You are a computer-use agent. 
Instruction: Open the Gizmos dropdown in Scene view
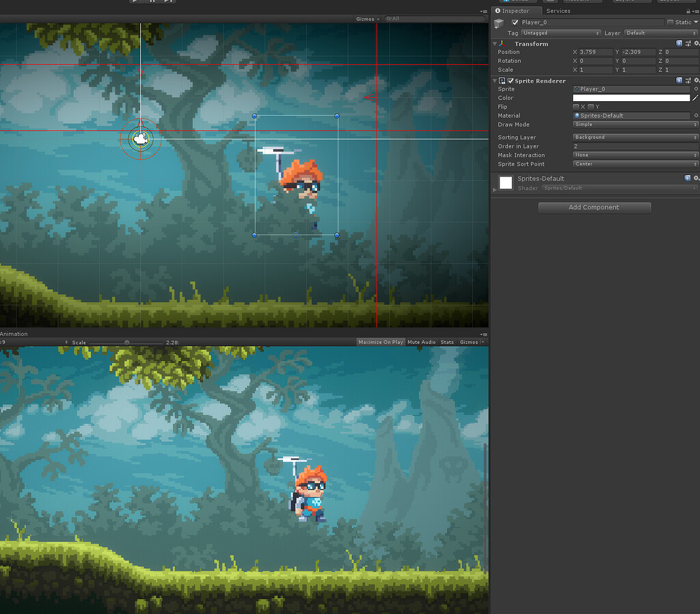point(366,19)
